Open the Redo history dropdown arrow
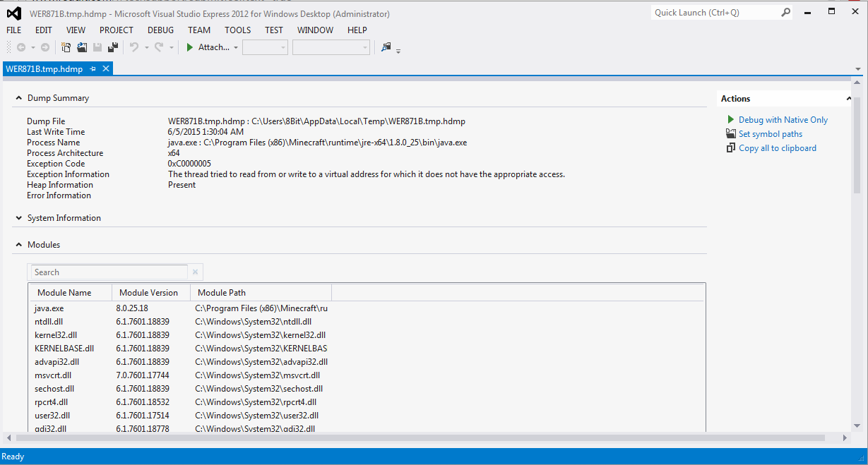 [171, 47]
